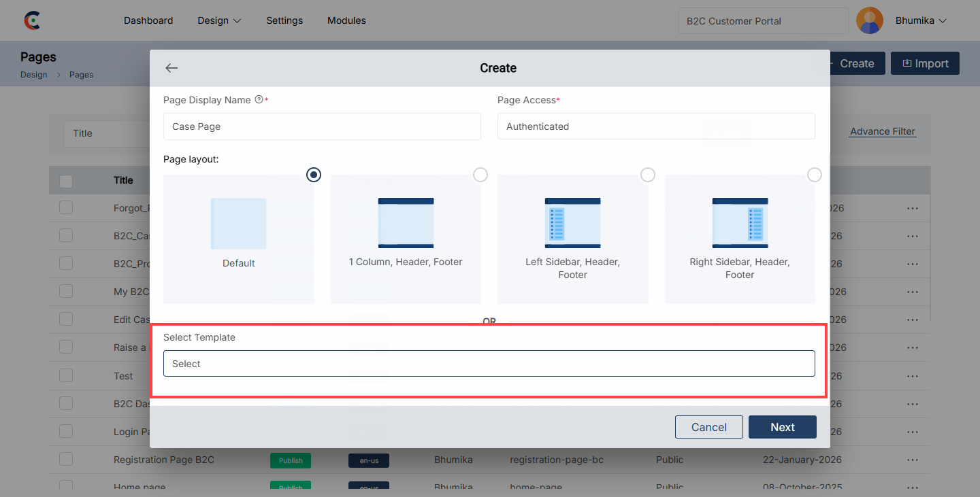Go to Modules in top navigation

coord(346,20)
